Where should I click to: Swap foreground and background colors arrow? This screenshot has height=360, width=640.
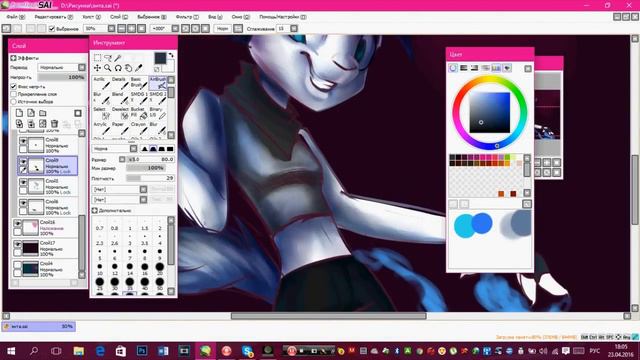[171, 55]
